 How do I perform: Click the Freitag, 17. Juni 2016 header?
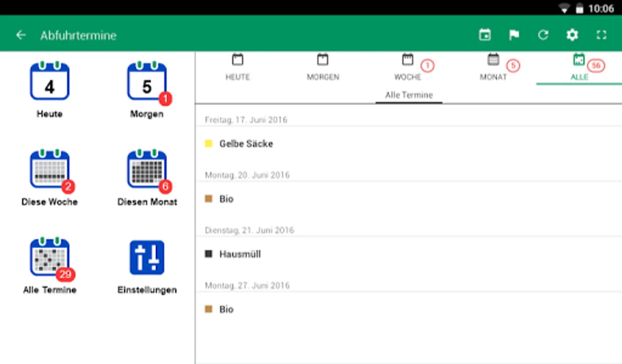pyautogui.click(x=246, y=120)
